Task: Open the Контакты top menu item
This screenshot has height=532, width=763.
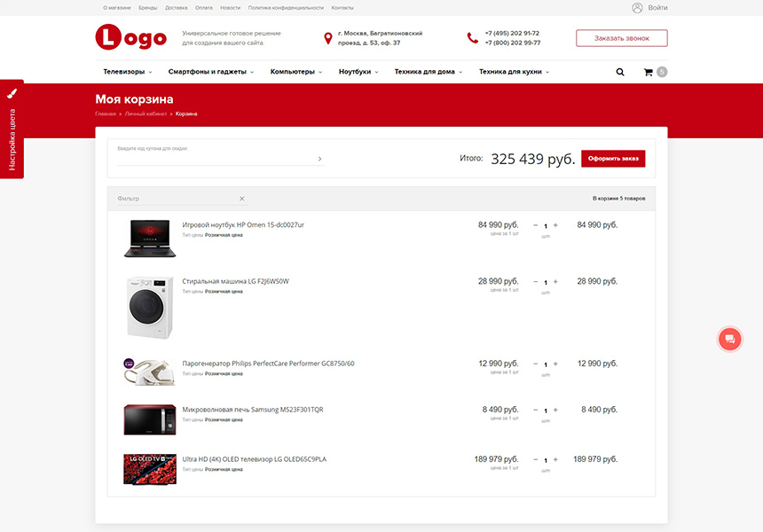Action: [342, 7]
